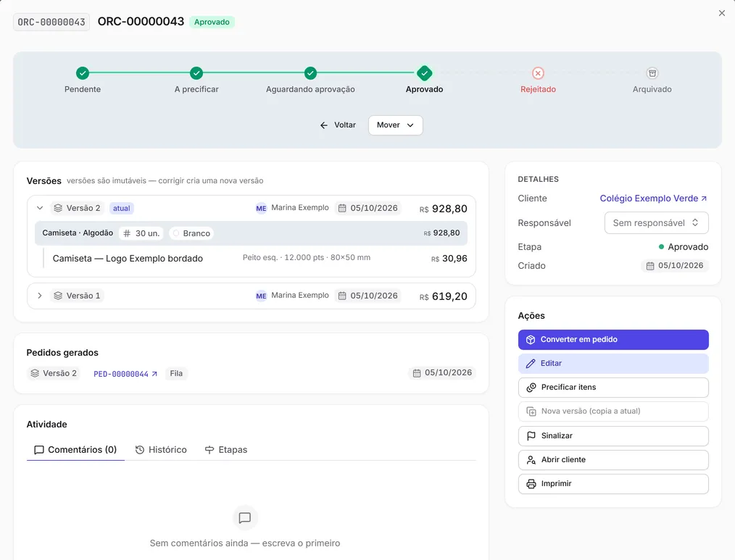The width and height of the screenshot is (735, 560).
Task: Click the copy icon in Nova versão
Action: coord(531,411)
